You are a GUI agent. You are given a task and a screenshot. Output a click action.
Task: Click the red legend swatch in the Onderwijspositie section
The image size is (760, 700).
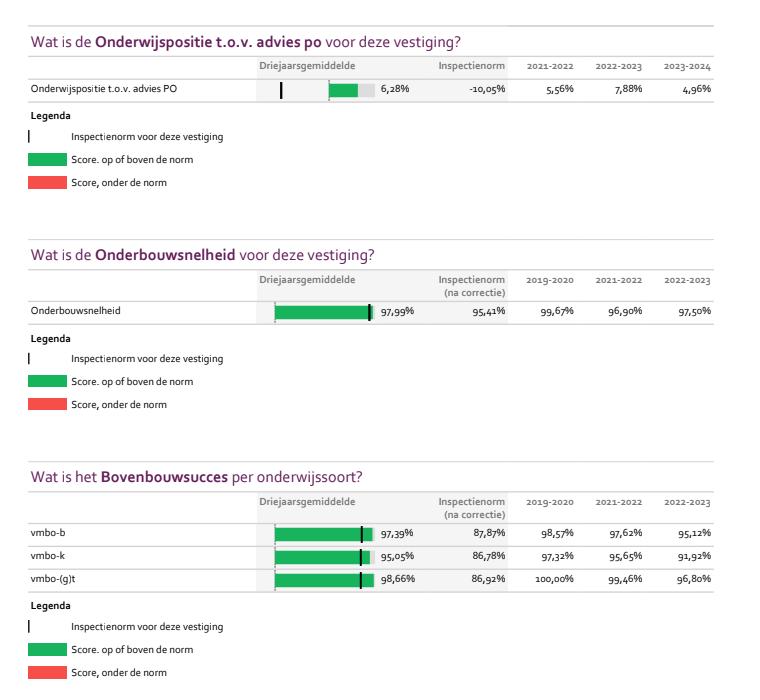[x=47, y=183]
